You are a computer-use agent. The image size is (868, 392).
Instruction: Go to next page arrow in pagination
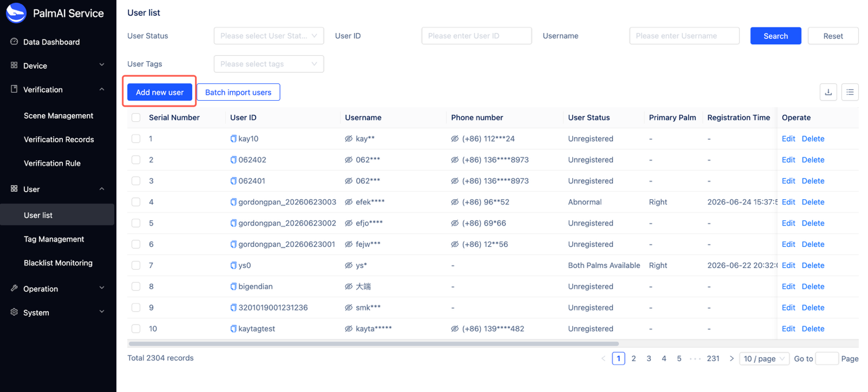732,359
